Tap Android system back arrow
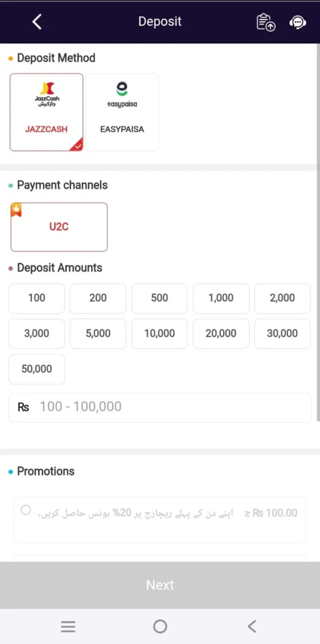 (x=252, y=626)
